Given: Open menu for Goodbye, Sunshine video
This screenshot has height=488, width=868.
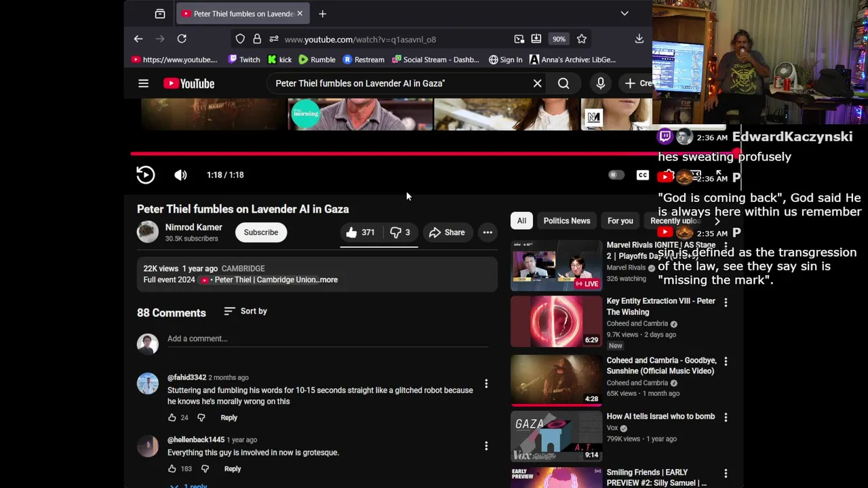Looking at the screenshot, I should tap(726, 361).
